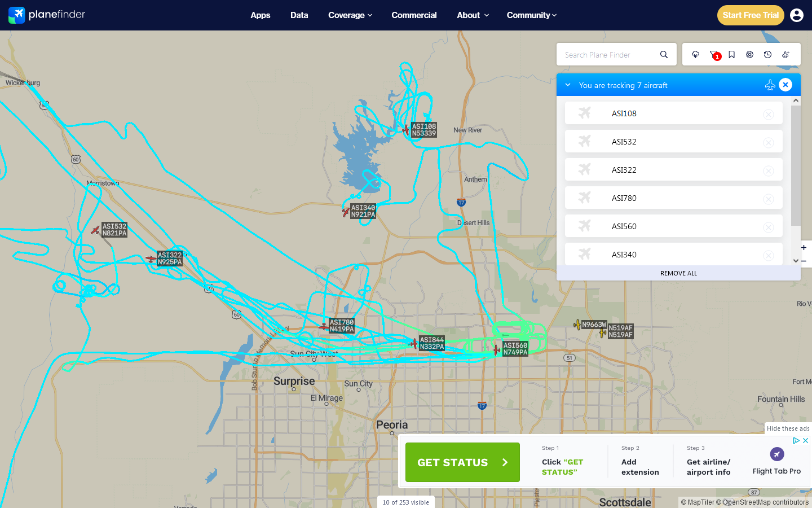Open the user account profile icon
This screenshot has height=508, width=812.
tap(797, 15)
